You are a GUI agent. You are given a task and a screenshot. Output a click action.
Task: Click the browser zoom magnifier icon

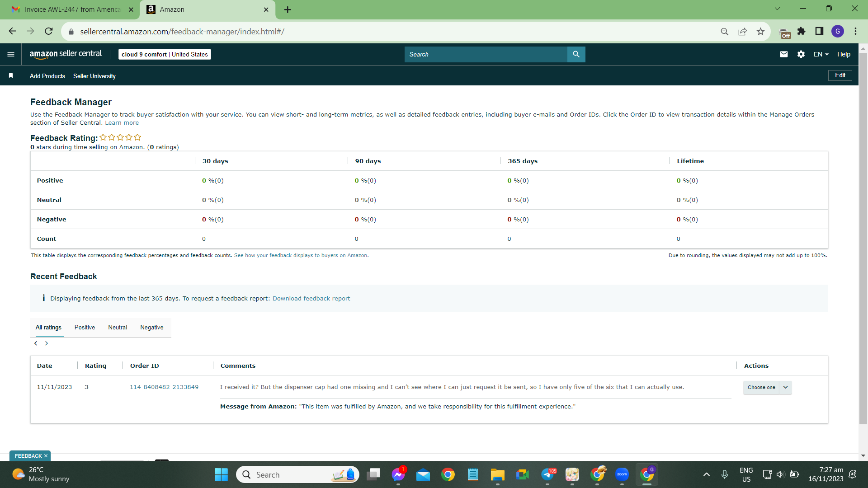724,31
